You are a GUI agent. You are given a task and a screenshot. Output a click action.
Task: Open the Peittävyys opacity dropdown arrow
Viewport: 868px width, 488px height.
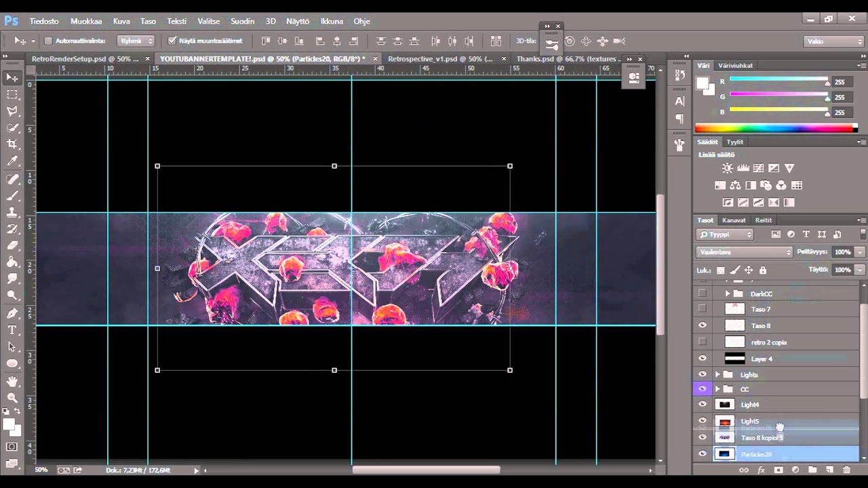coord(860,251)
